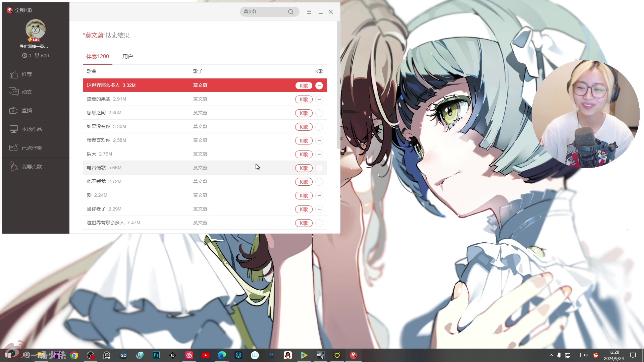Click the Sogou input method tray icon
Screen dimensions: 644x362
coord(596,355)
